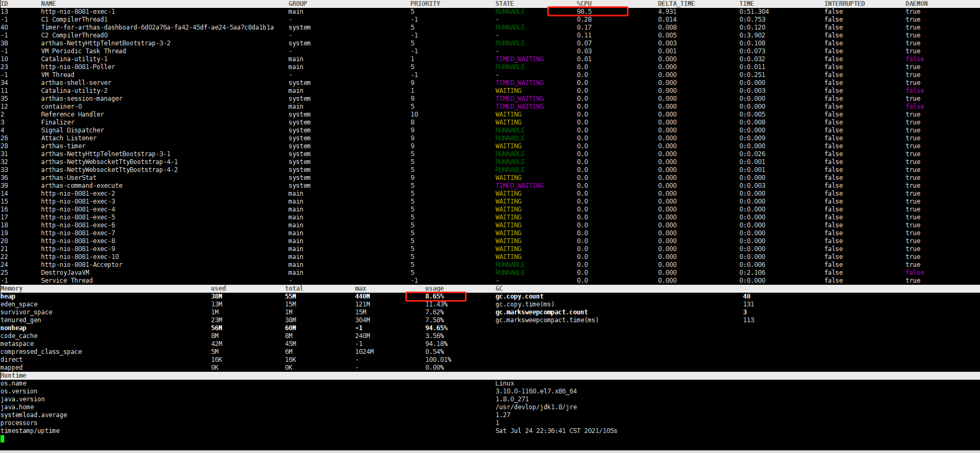Select the os.version value 3.10.0-1160.el7.x86_64
This screenshot has width=980, height=453.
pyautogui.click(x=536, y=391)
